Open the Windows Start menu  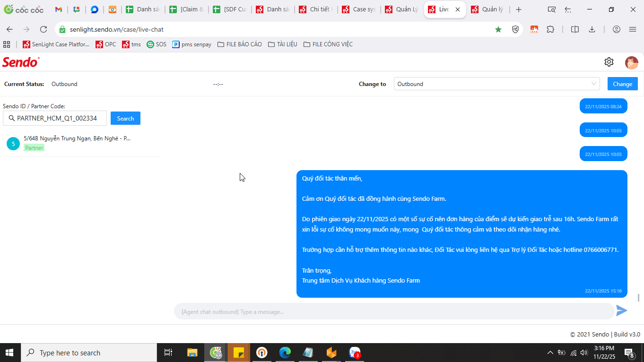10,353
